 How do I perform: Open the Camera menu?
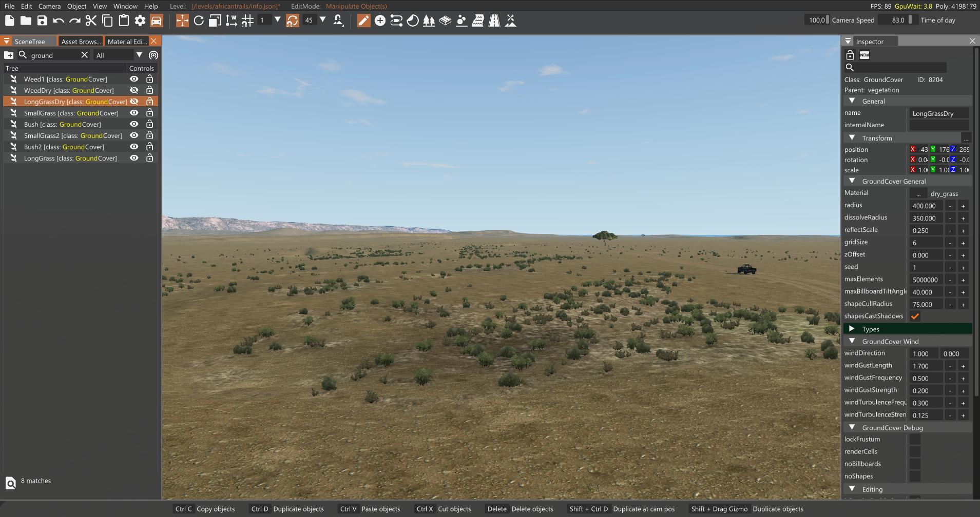coord(49,6)
